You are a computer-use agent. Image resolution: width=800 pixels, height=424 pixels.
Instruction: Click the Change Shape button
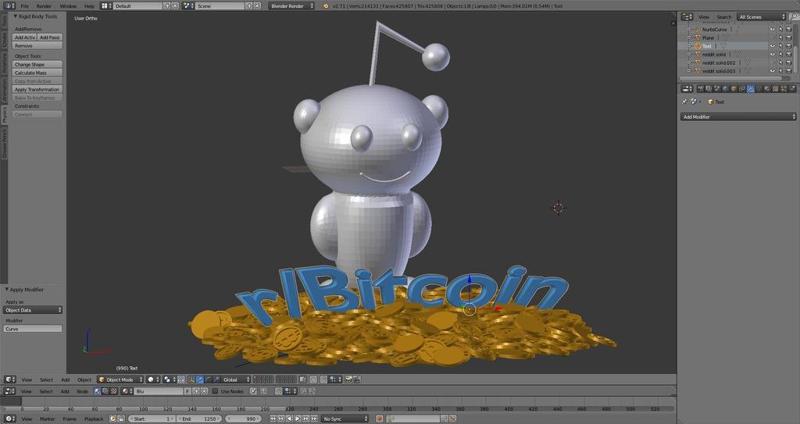[x=37, y=64]
